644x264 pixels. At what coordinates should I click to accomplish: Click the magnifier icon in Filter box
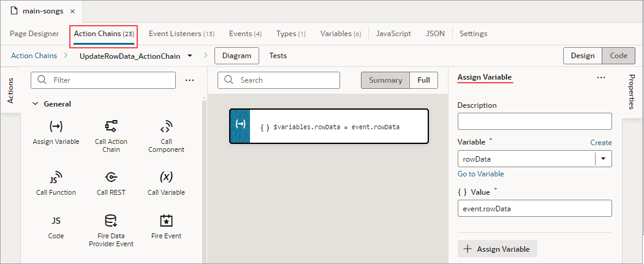pyautogui.click(x=42, y=80)
